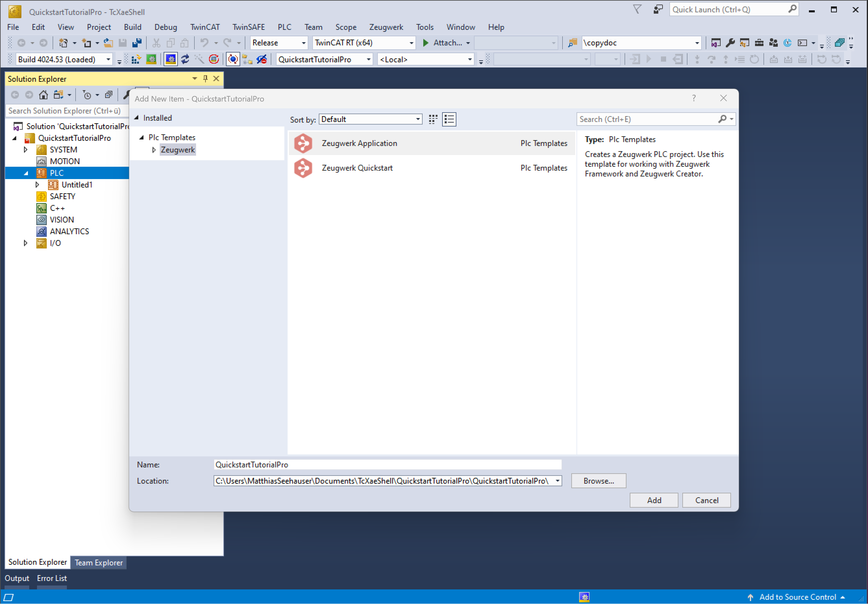Expand the SYSTEM node in Solution Explorer
This screenshot has width=868, height=604.
coord(25,150)
